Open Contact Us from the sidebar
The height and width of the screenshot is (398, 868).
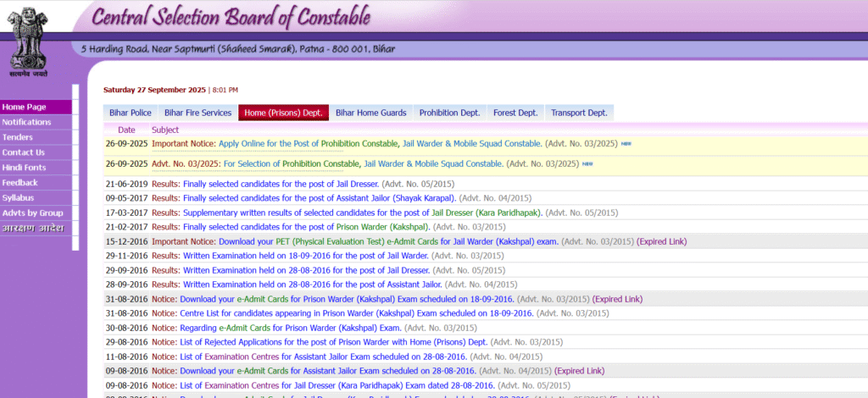(x=24, y=152)
